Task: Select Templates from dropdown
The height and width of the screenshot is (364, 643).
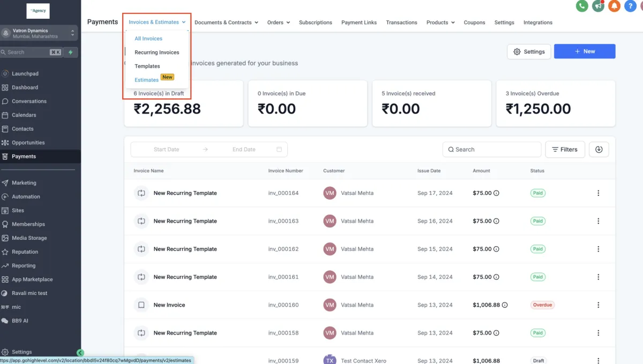Action: tap(147, 66)
